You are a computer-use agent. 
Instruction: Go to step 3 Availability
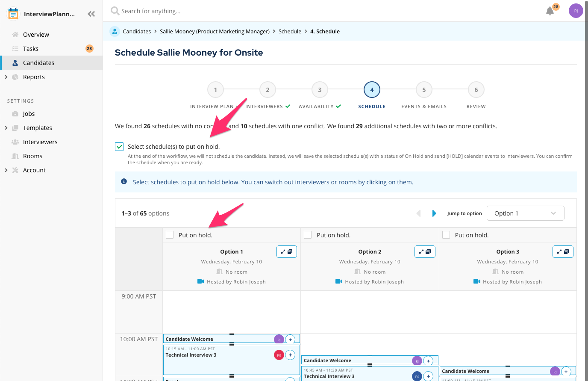click(x=320, y=90)
